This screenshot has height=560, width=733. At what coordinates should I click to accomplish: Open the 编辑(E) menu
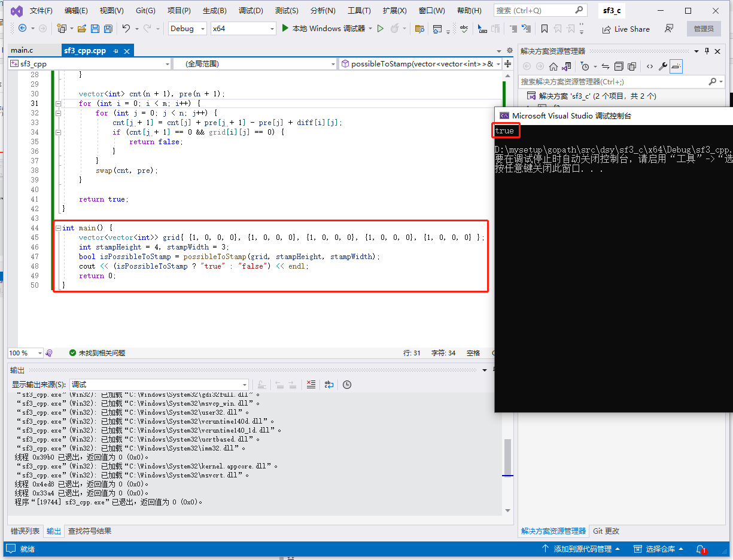point(76,11)
